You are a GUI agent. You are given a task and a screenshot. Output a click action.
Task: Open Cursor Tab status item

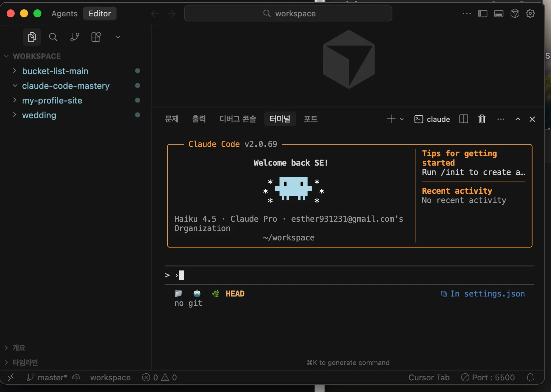pyautogui.click(x=429, y=377)
